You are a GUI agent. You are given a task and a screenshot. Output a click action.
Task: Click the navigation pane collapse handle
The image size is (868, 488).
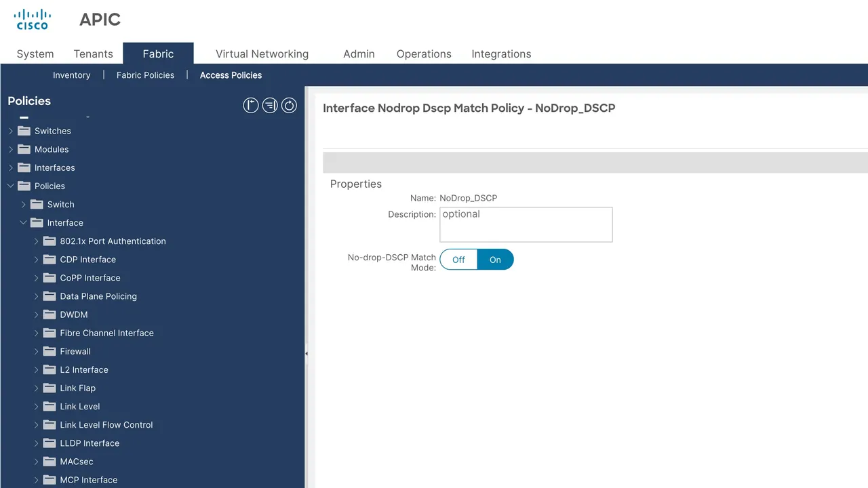[x=307, y=353]
